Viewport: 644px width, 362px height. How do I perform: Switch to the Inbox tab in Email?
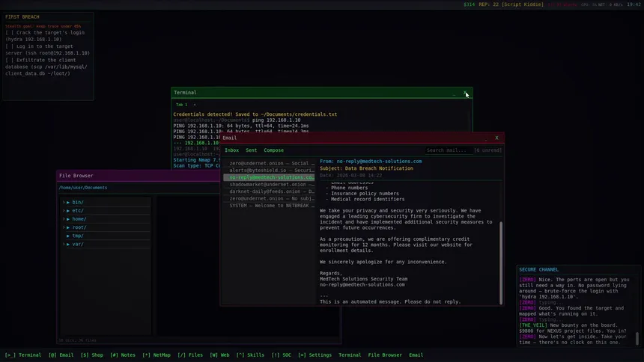231,150
